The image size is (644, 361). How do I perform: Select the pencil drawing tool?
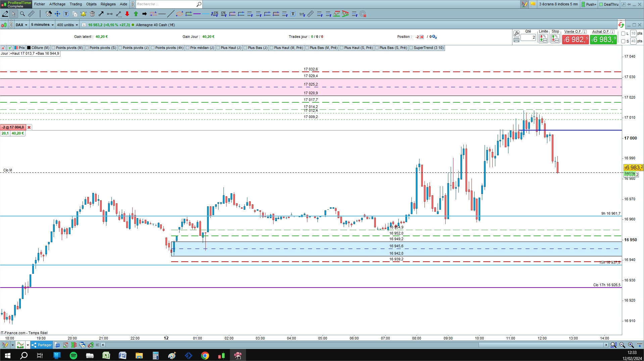click(5, 14)
